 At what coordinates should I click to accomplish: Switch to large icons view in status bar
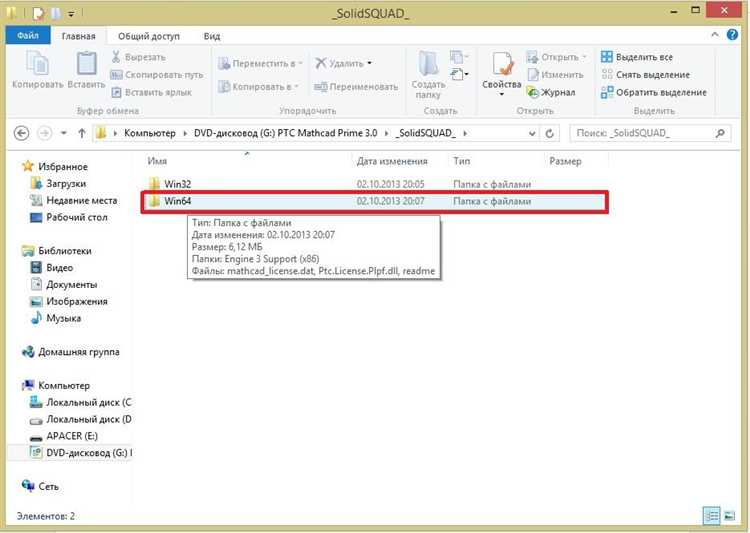[729, 516]
